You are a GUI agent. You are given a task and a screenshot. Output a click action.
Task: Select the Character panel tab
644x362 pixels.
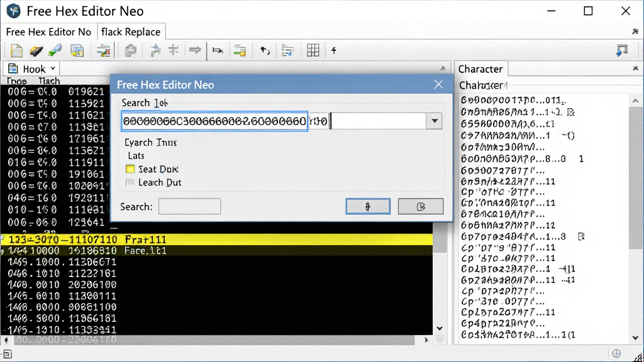pos(480,69)
